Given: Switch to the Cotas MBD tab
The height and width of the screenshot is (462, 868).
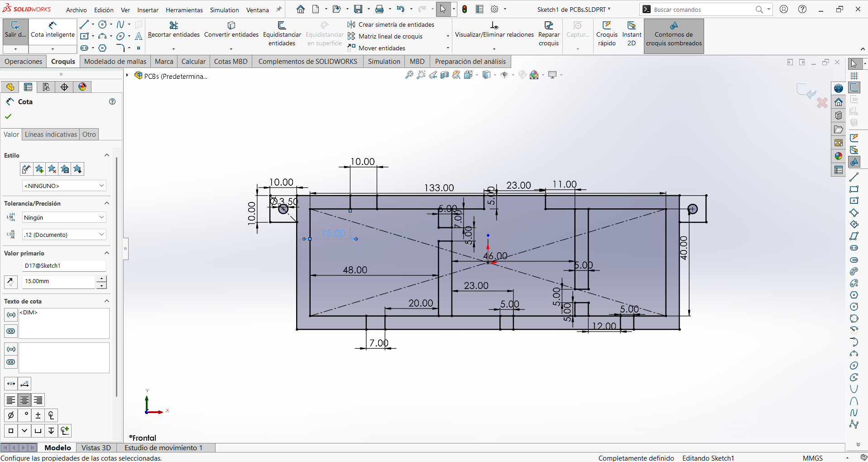Looking at the screenshot, I should (x=230, y=61).
